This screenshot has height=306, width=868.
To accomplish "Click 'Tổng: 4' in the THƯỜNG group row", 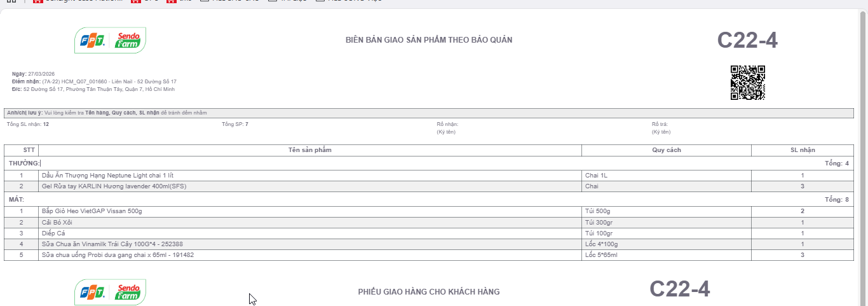I will pos(837,163).
